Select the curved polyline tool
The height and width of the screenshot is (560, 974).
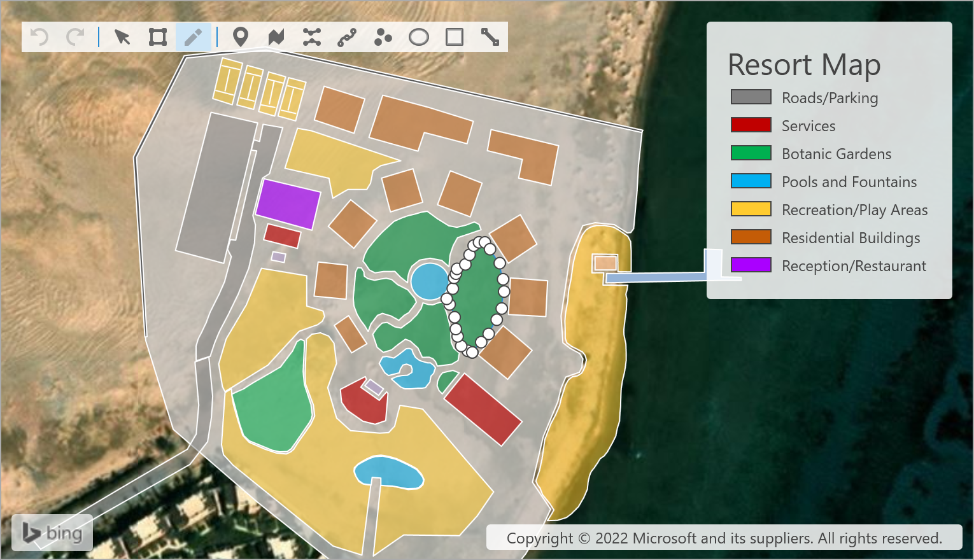pos(347,38)
